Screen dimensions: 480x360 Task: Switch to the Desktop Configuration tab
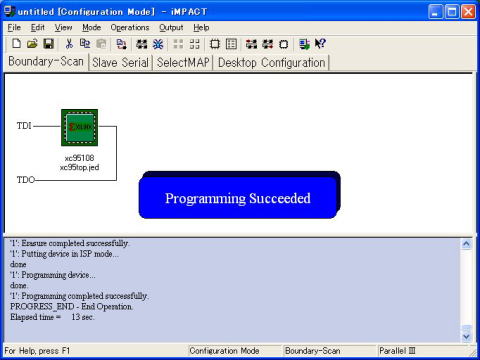271,63
